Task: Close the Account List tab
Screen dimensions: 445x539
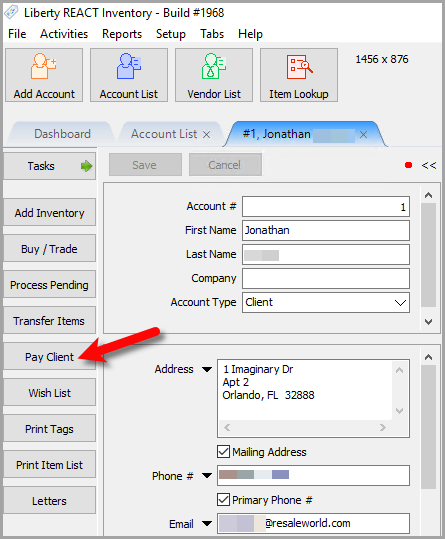Action: click(206, 134)
